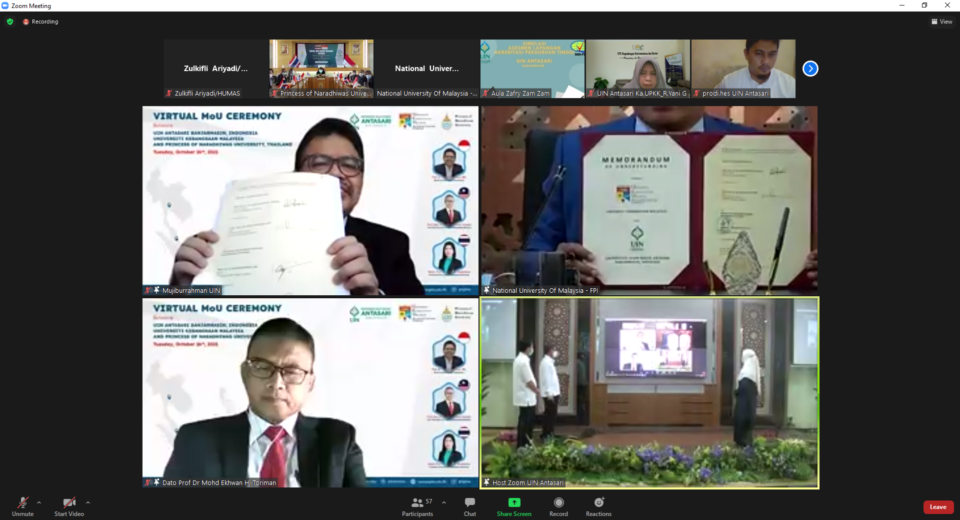Restore down the Zoom window
The height and width of the screenshot is (520, 960).
(924, 6)
